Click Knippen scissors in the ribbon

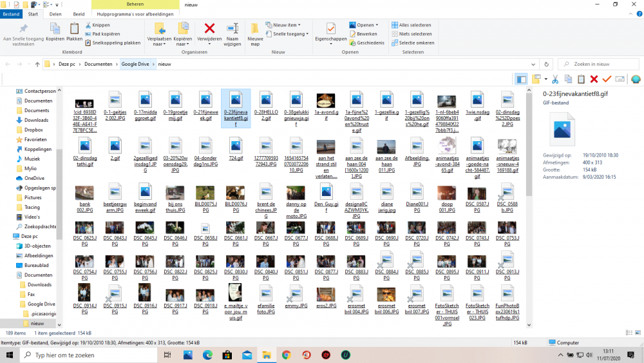coord(98,25)
